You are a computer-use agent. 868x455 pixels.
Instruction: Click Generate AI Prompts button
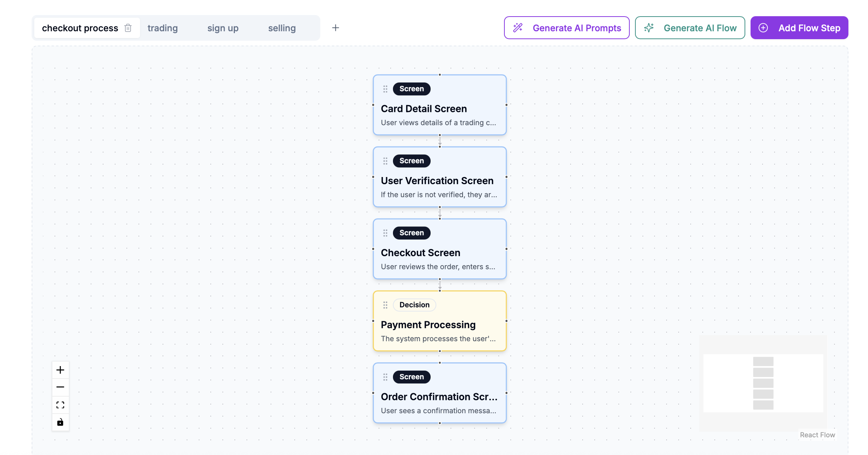pos(566,28)
